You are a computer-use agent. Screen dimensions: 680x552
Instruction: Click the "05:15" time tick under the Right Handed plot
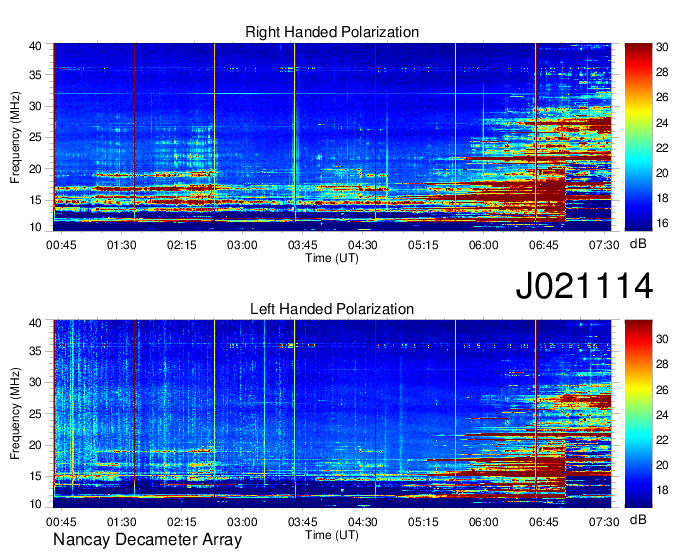pos(423,245)
